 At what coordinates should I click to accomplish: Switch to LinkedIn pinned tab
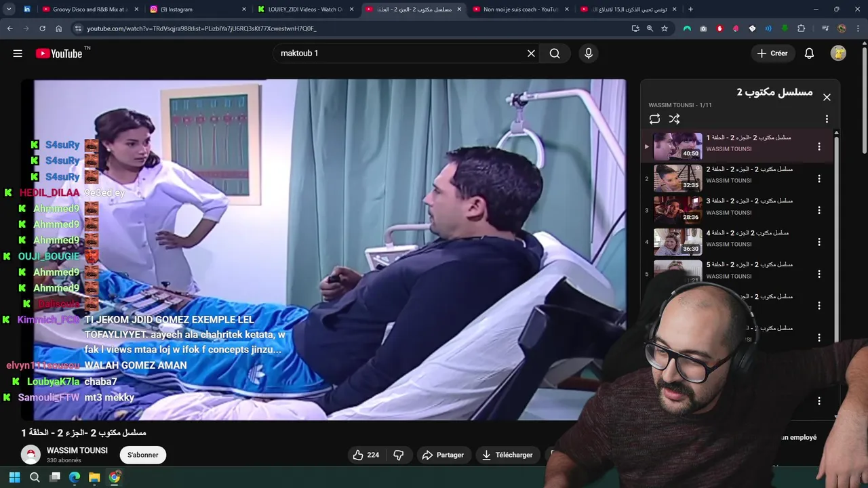tap(27, 9)
